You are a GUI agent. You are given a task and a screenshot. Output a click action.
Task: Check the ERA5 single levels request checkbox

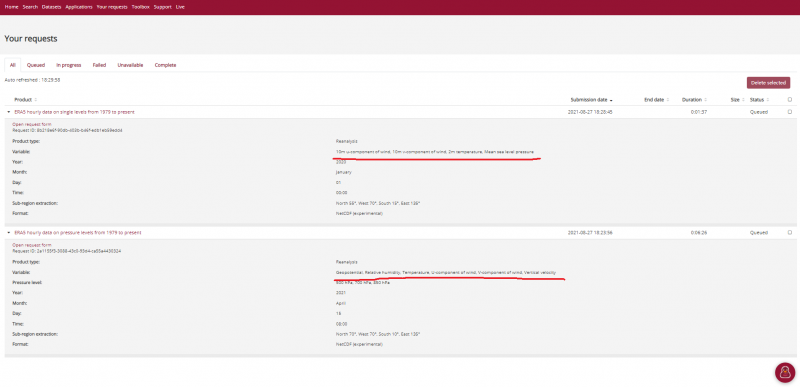tap(790, 112)
